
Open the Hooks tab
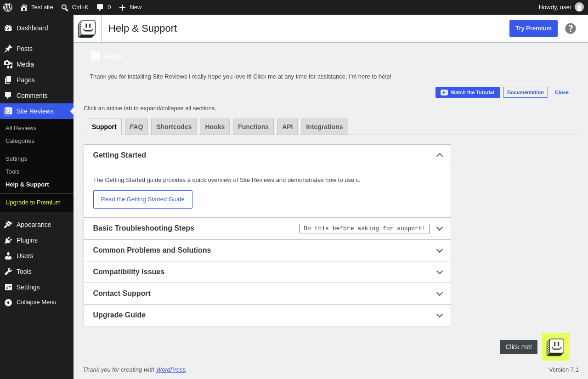click(x=215, y=127)
